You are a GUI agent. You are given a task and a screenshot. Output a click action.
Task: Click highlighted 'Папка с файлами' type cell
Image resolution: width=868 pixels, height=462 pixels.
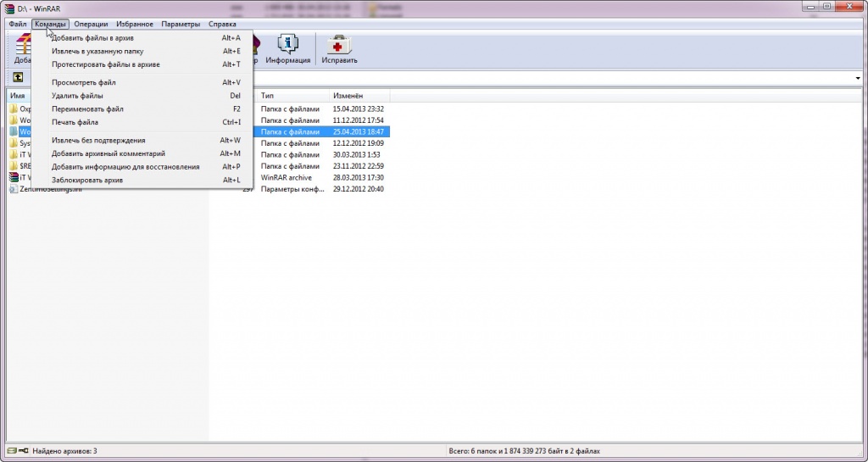click(x=290, y=131)
